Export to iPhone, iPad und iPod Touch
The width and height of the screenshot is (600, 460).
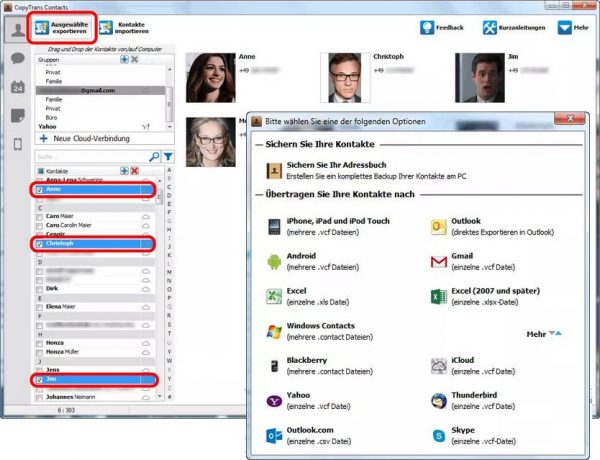coord(328,227)
